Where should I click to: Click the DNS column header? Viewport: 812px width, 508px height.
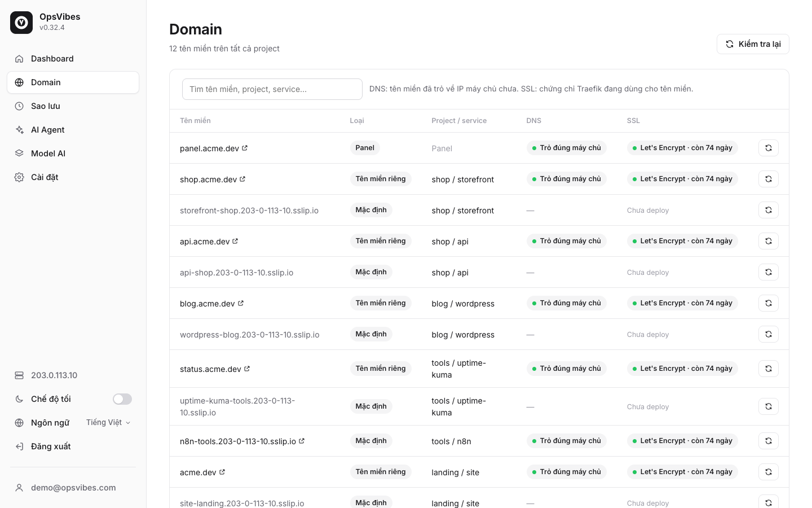(533, 121)
